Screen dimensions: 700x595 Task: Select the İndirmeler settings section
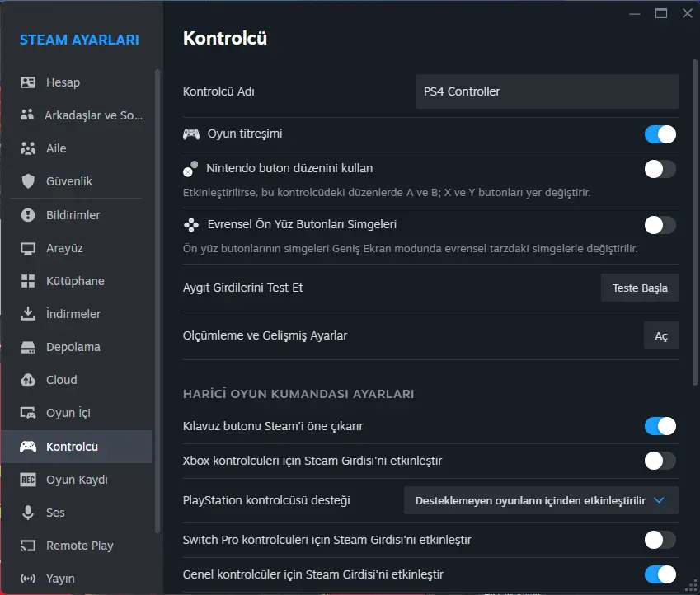[x=77, y=314]
